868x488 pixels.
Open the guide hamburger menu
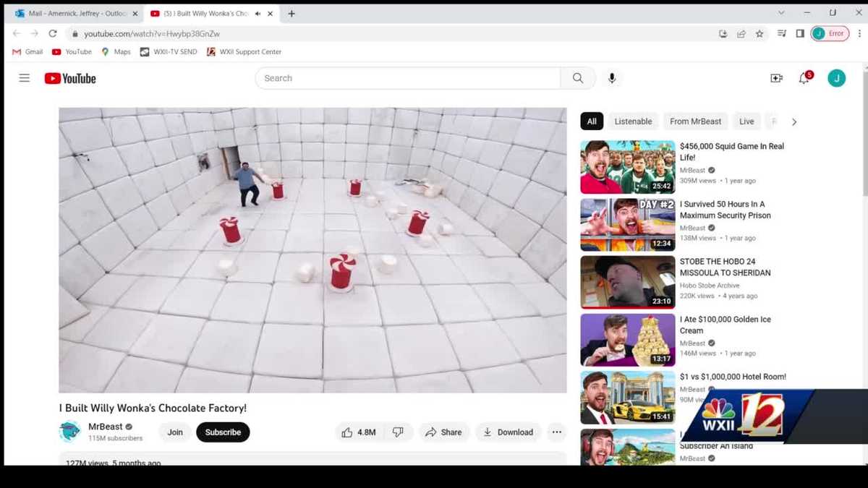(24, 77)
